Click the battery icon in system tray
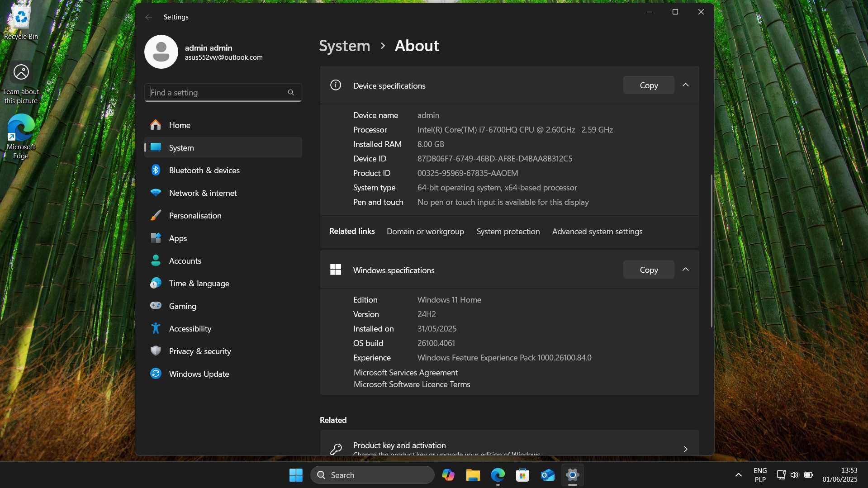Image resolution: width=868 pixels, height=488 pixels. pos(809,475)
